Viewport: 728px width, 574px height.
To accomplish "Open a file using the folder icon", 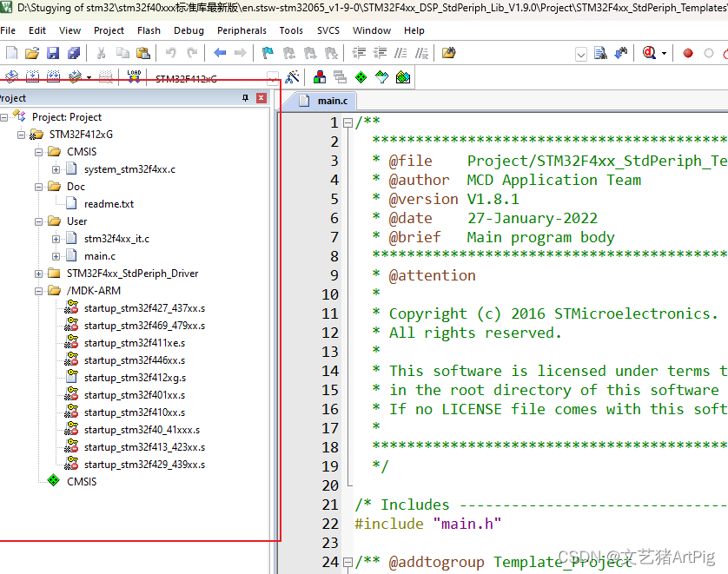I will (32, 53).
